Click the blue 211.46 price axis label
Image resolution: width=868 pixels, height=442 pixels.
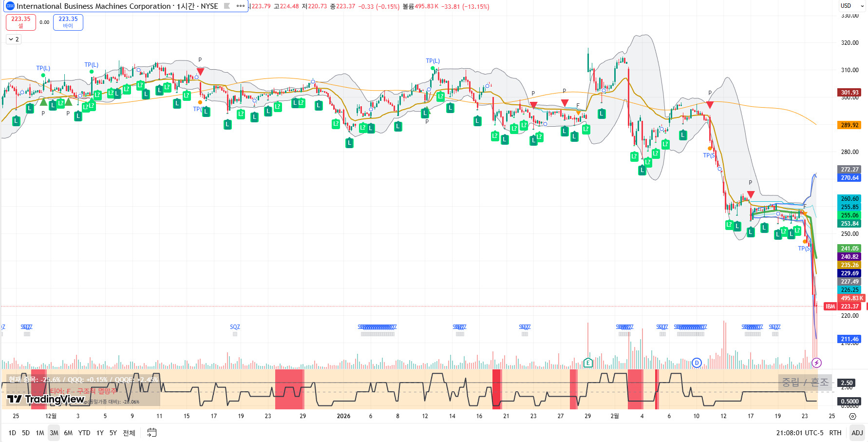[x=850, y=339]
